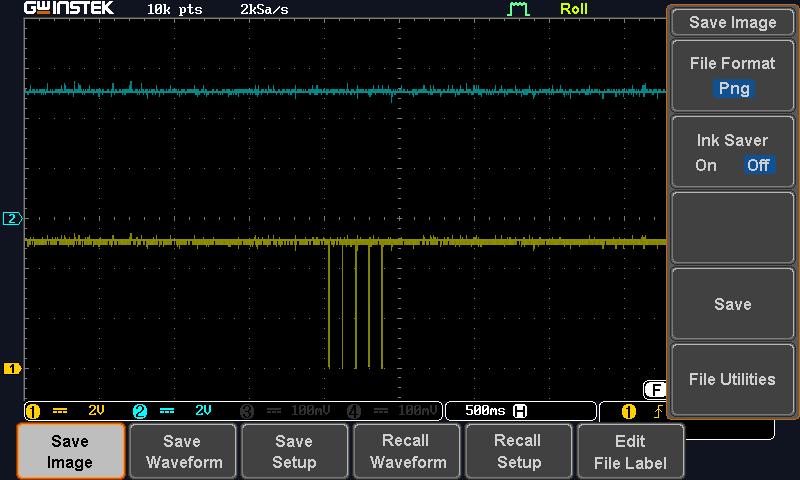Open the Recall Setup menu

tap(518, 451)
